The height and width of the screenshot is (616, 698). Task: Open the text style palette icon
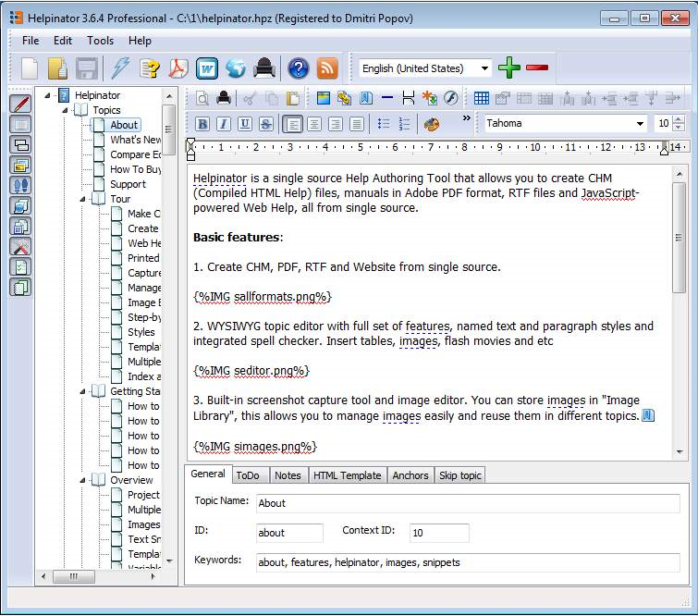tap(432, 124)
